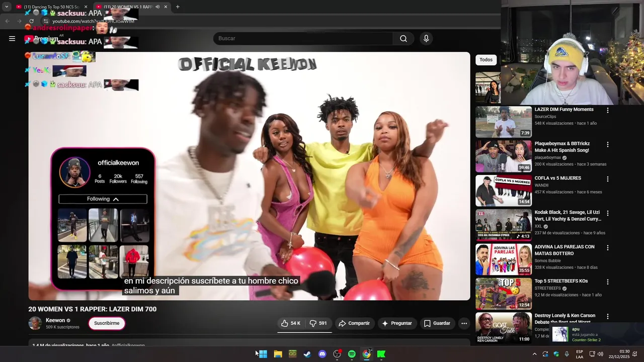
Task: Open the Keewon channel name link
Action: (55, 320)
